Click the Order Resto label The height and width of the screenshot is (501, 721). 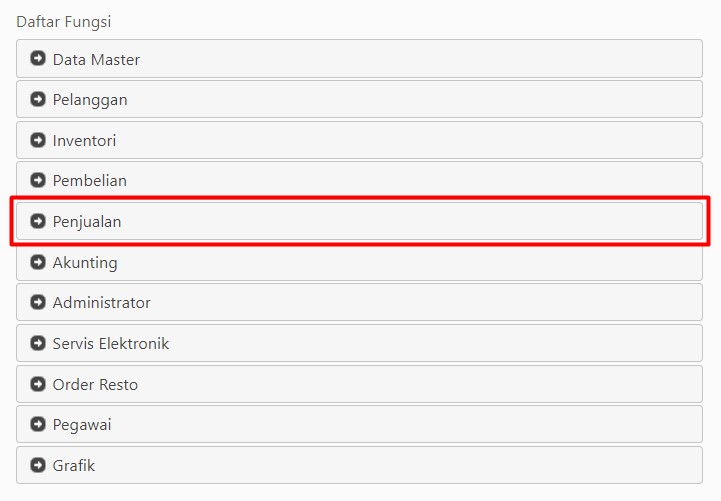[95, 384]
